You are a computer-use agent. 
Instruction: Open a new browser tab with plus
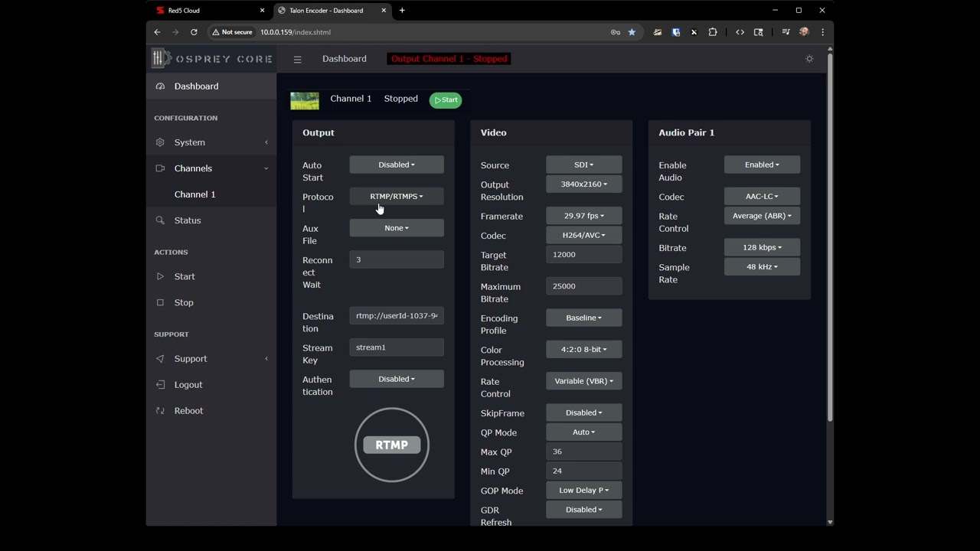402,11
